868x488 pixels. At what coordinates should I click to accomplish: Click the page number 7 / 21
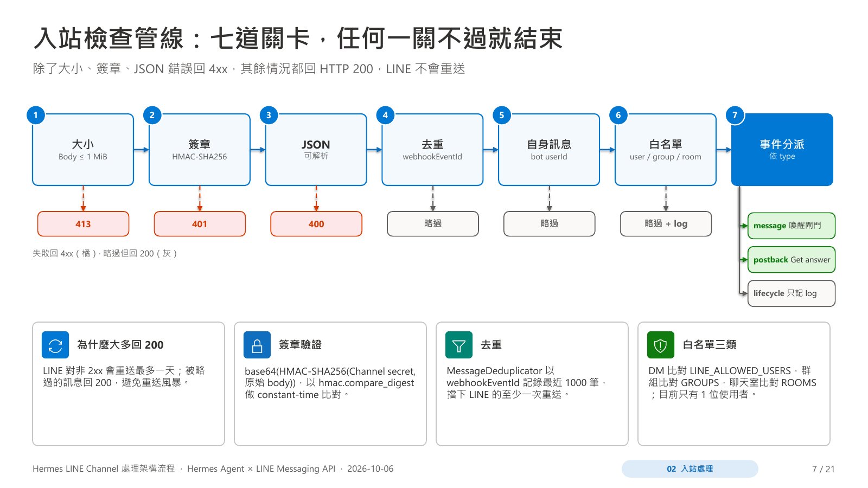[823, 469]
